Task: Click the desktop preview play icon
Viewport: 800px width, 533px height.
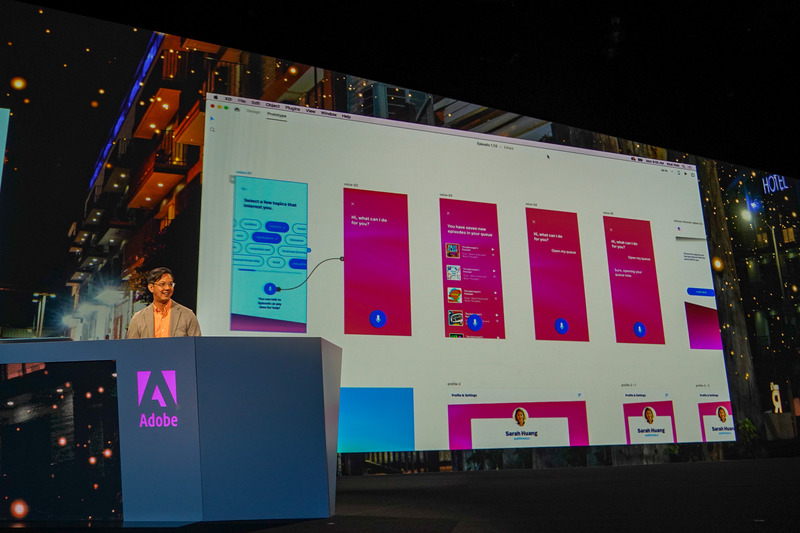Action: (x=685, y=174)
